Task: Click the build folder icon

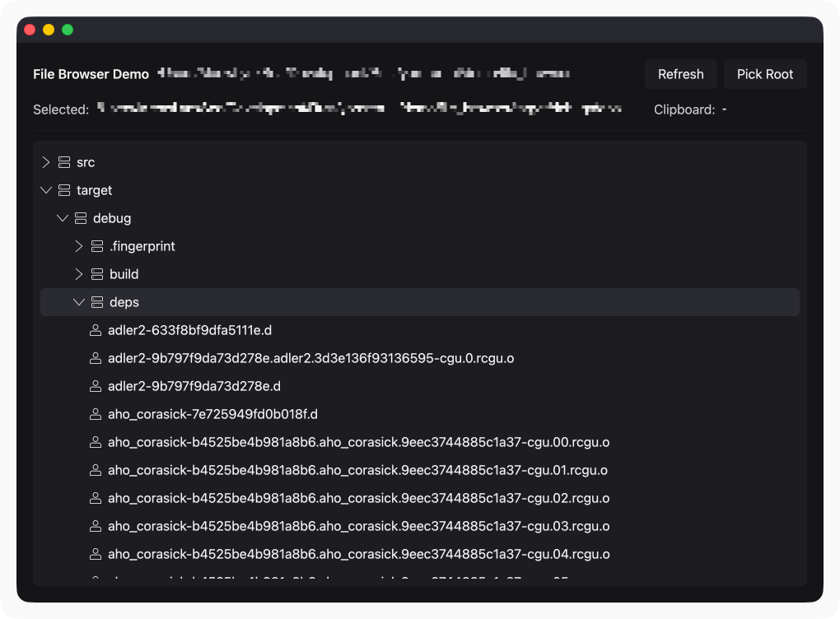Action: (x=96, y=275)
